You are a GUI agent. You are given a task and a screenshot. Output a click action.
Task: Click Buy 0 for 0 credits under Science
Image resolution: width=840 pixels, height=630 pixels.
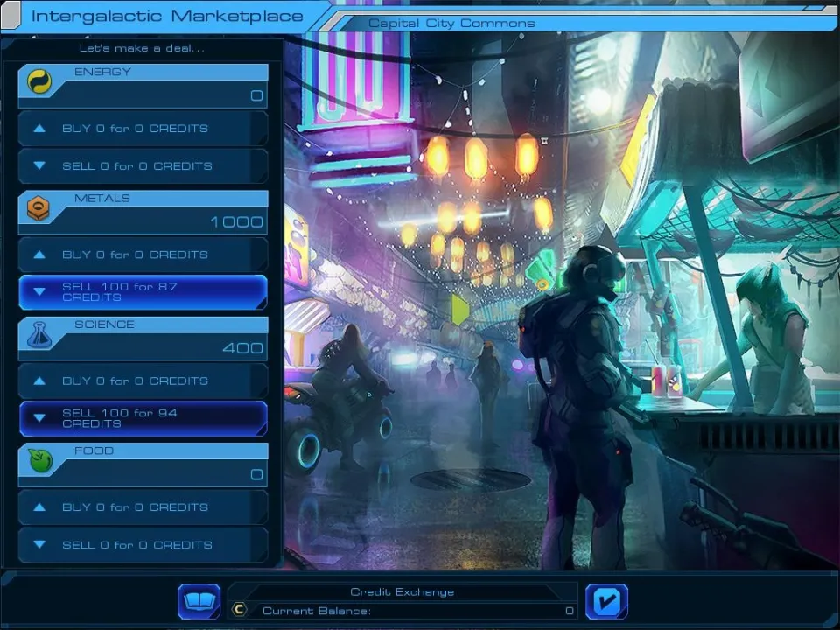(143, 381)
